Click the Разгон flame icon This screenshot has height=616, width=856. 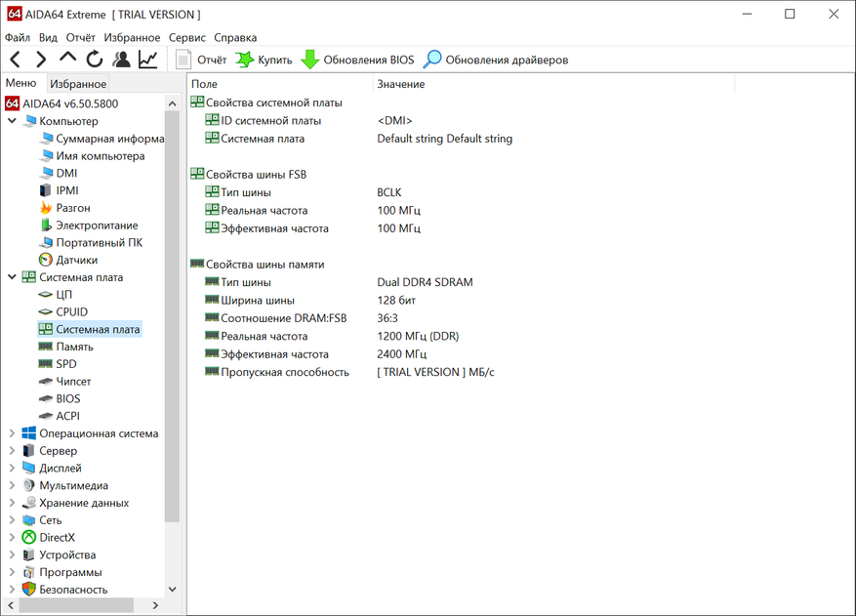[46, 208]
